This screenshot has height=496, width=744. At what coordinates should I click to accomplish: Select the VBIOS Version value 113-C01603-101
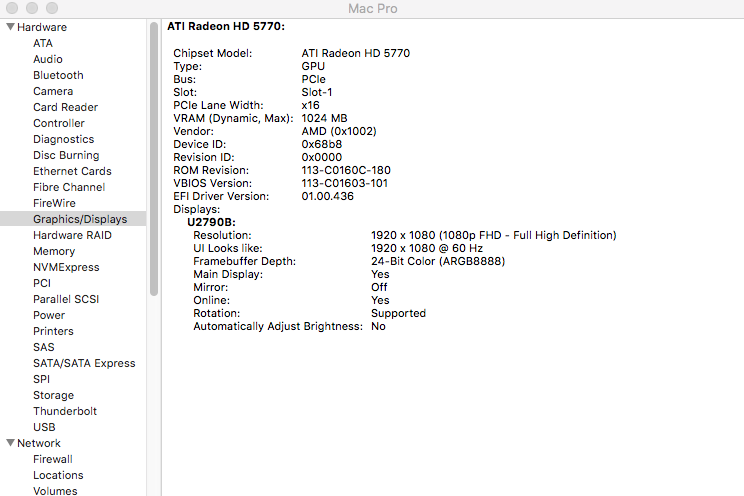click(x=344, y=183)
